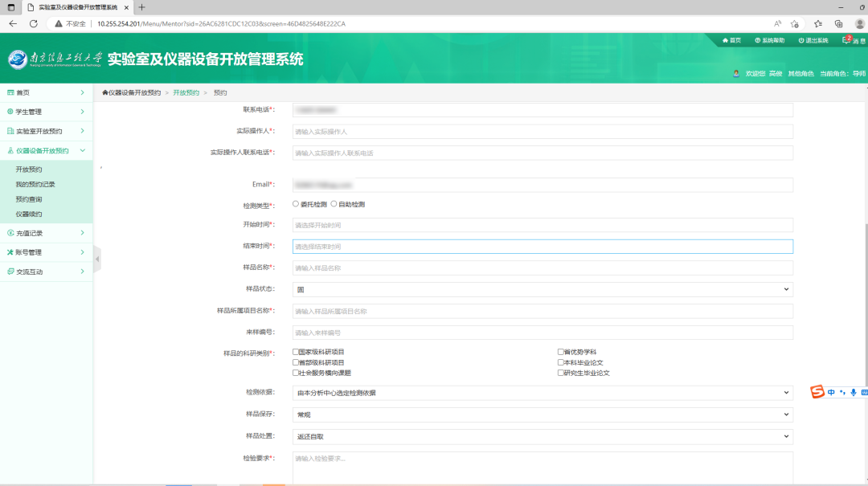Open the 检测依据 dropdown list
This screenshot has height=486, width=868.
(x=542, y=393)
